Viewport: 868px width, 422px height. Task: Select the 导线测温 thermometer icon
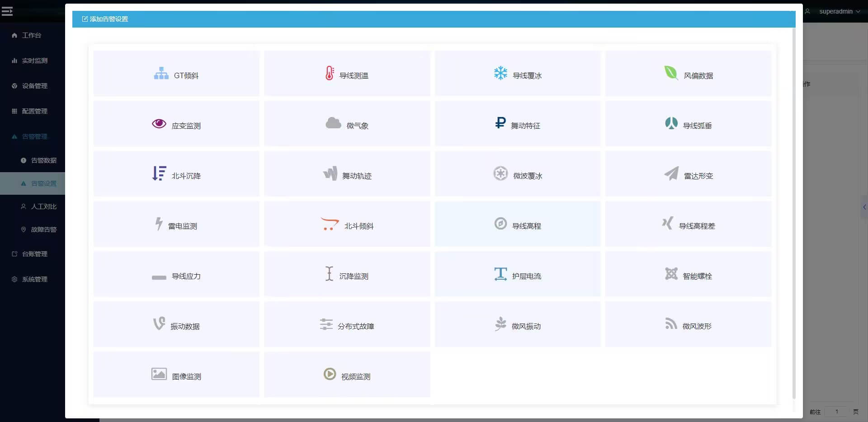(x=330, y=73)
